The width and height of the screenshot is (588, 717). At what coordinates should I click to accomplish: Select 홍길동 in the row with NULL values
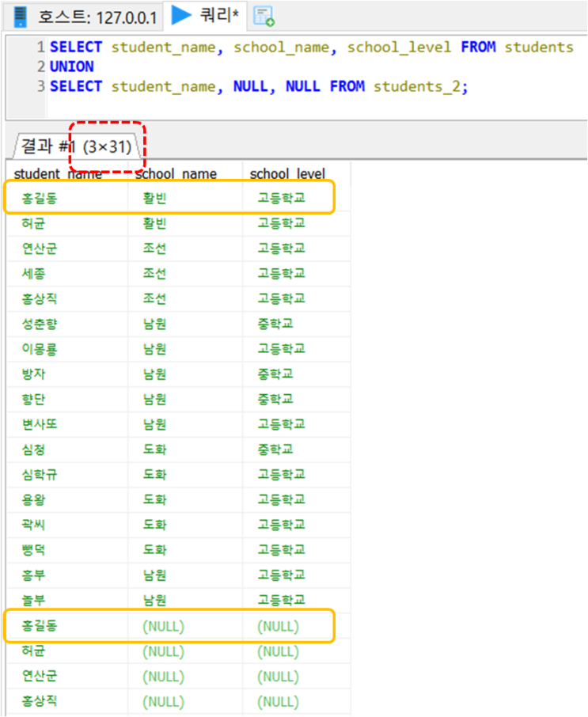(x=40, y=625)
